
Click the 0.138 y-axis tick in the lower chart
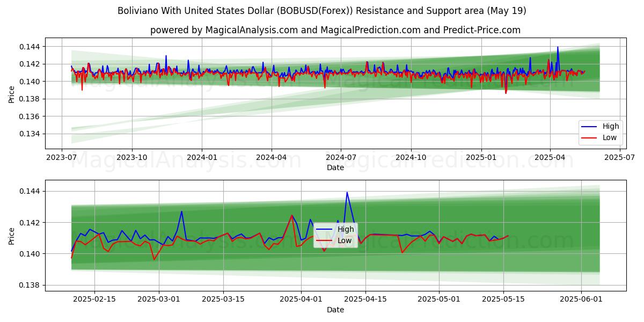[30, 285]
